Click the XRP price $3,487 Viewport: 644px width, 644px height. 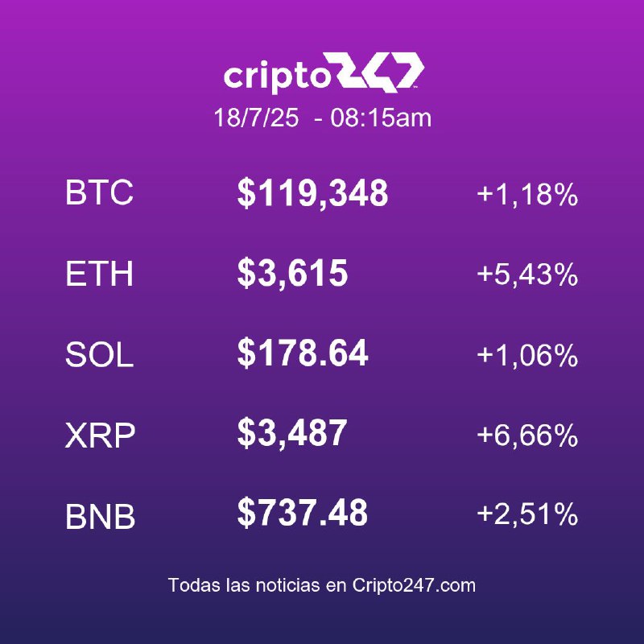coord(292,433)
